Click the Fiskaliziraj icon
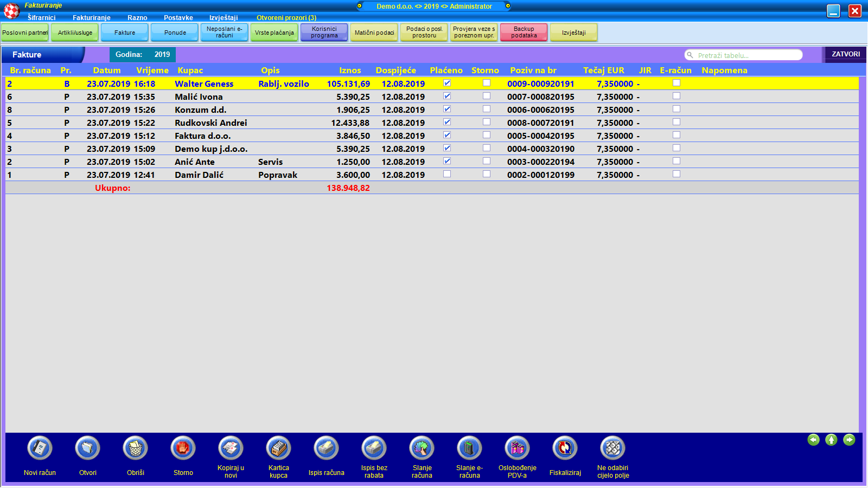Image resolution: width=868 pixels, height=488 pixels. (565, 448)
